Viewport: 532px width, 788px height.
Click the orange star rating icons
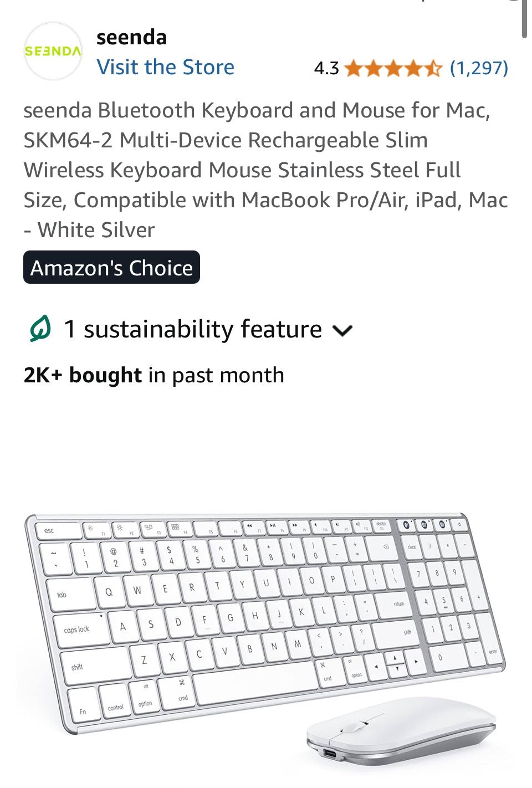[393, 69]
